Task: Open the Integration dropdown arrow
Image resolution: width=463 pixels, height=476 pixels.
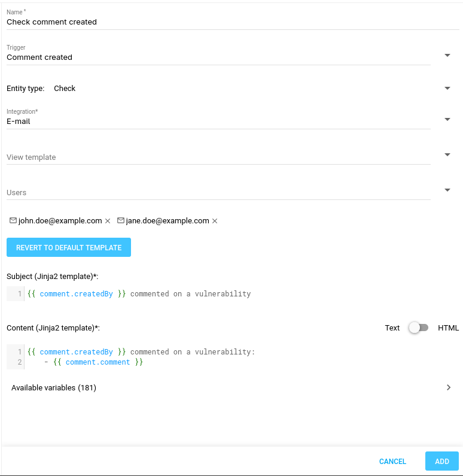Action: pos(447,120)
